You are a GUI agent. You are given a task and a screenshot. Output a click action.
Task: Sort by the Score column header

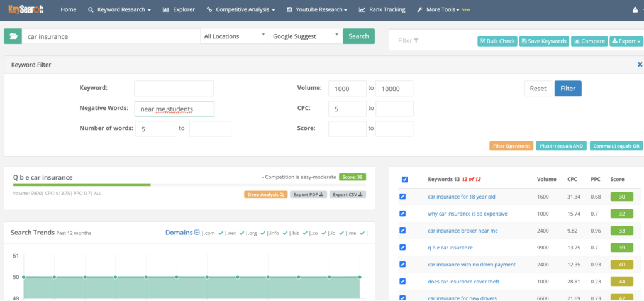pos(617,180)
